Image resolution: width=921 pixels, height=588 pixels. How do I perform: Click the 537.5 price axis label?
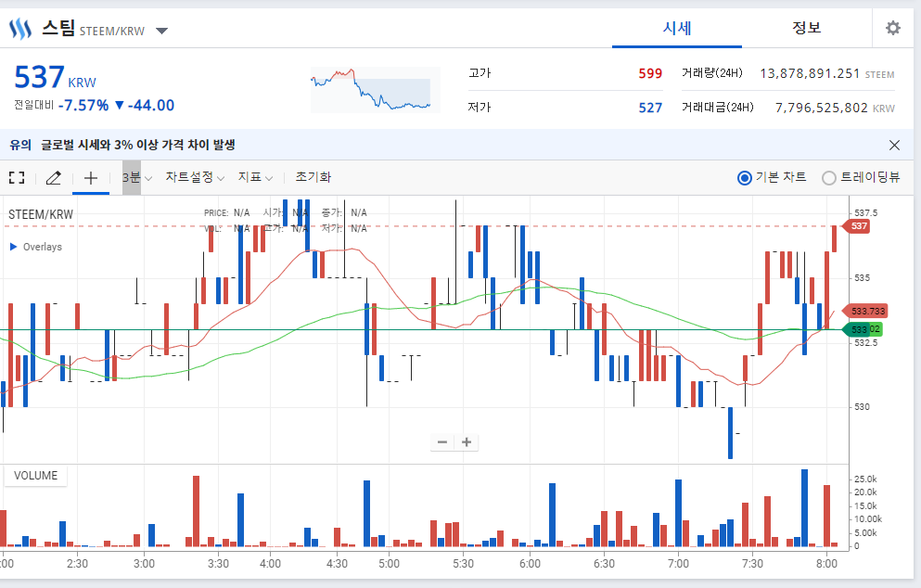coord(865,212)
